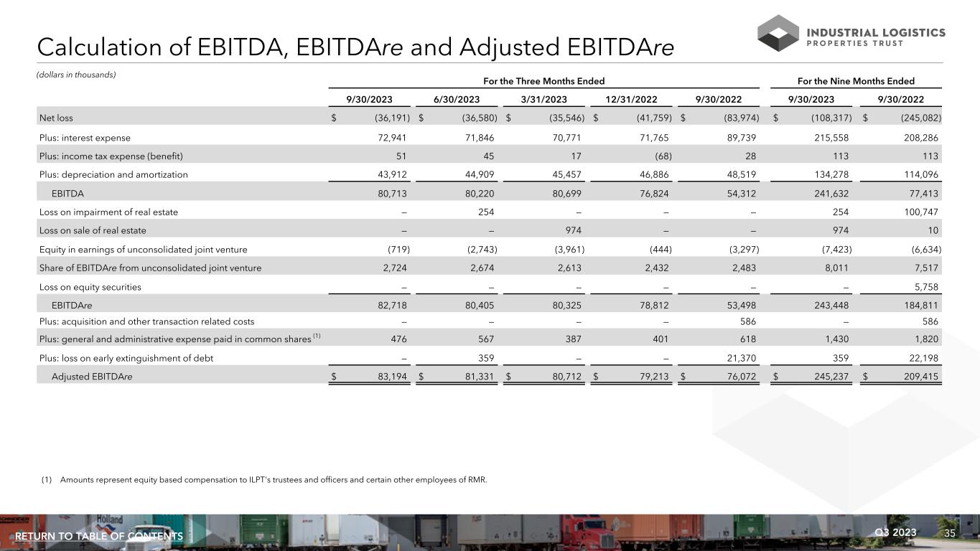
Task: Select joint venture share value 2,724
Action: pos(396,268)
